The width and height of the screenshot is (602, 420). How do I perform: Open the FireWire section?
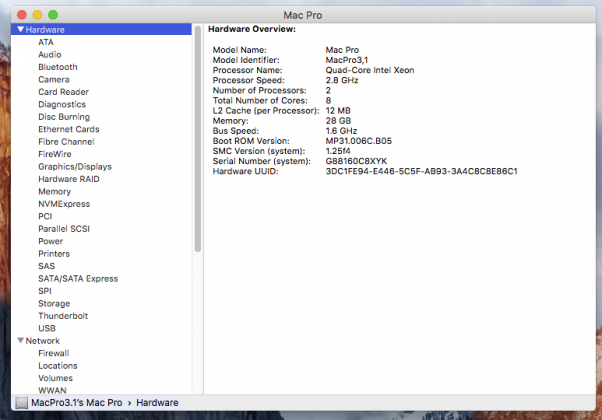55,154
